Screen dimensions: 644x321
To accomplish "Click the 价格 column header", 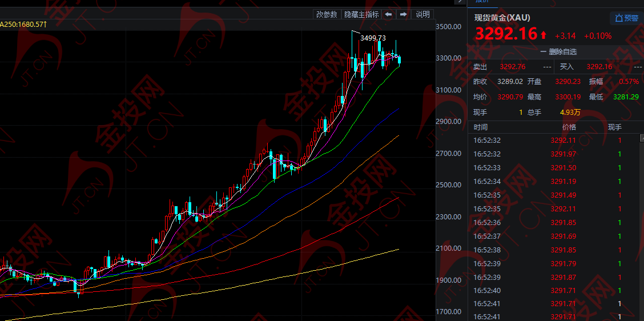I will pyautogui.click(x=569, y=127).
